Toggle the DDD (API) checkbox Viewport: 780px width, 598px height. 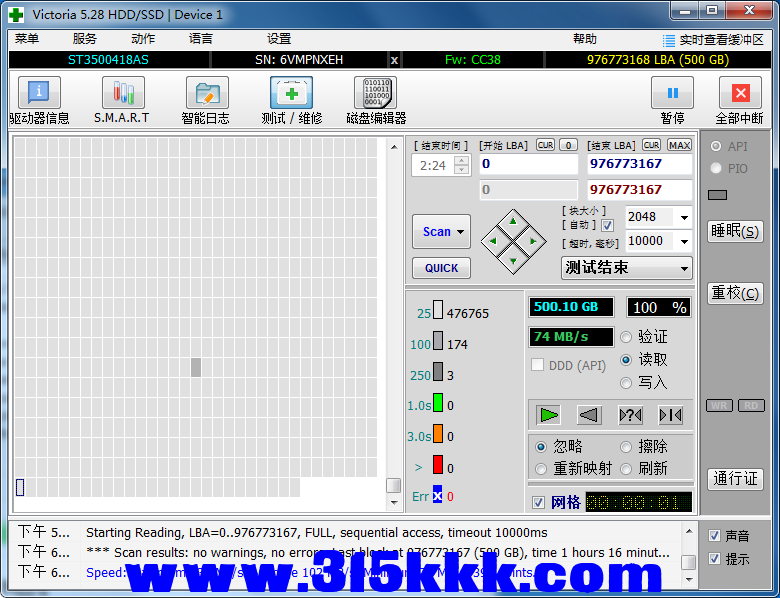point(537,365)
